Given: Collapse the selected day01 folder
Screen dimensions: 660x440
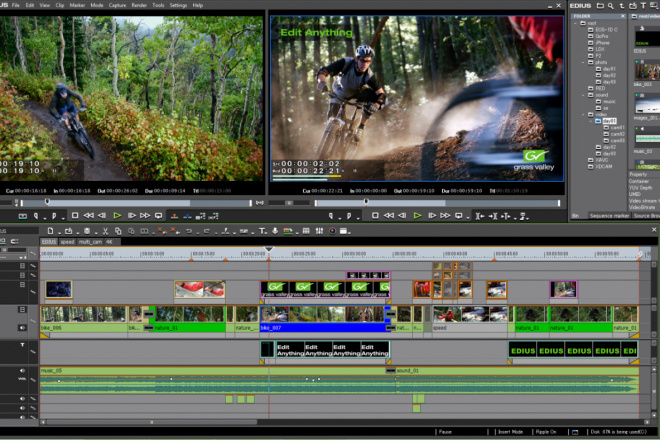Looking at the screenshot, I should (591, 121).
